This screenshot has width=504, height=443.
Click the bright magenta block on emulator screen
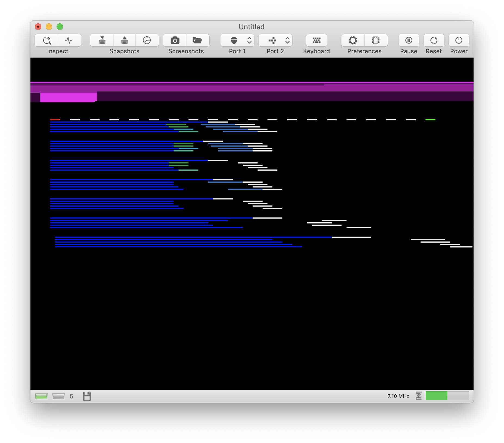[x=69, y=97]
